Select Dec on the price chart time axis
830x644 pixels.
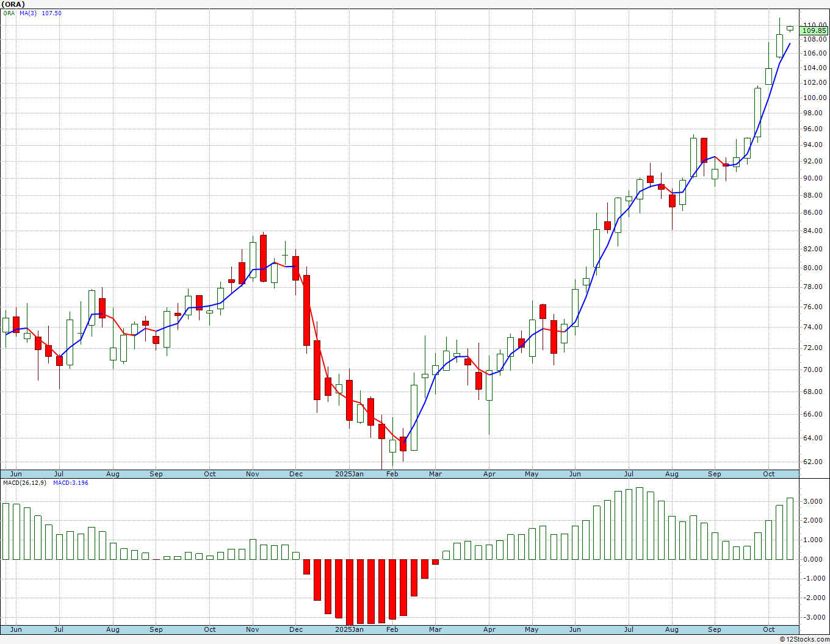tap(296, 474)
